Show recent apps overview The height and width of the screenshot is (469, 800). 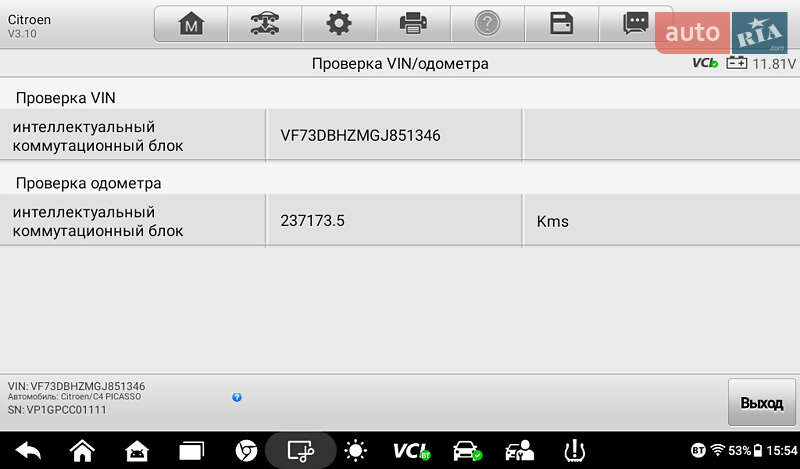[x=191, y=451]
